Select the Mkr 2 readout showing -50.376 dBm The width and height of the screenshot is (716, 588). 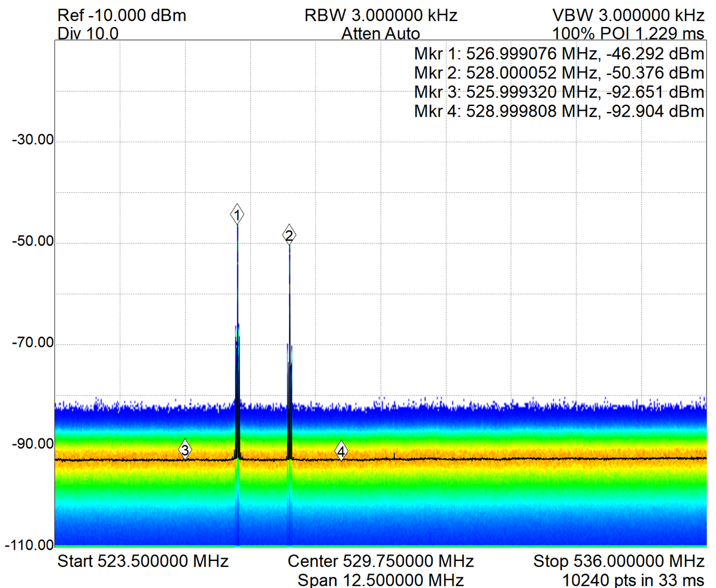[x=559, y=74]
